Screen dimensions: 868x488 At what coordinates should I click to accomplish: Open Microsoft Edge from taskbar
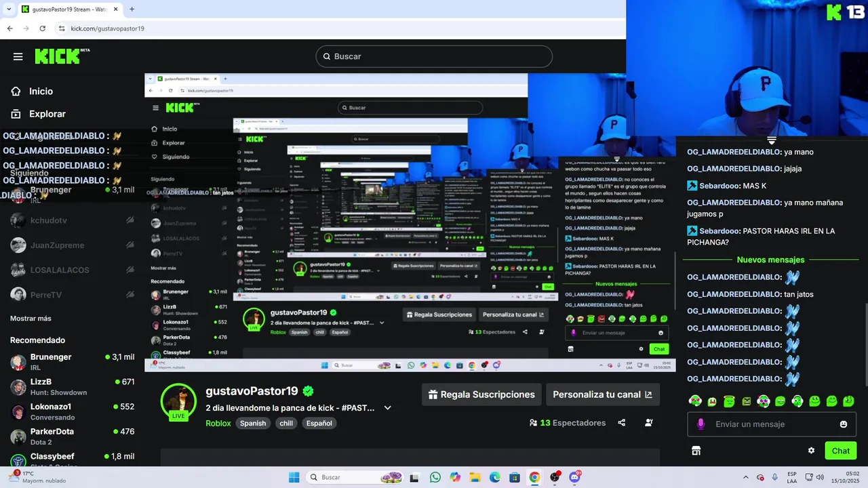coord(495,477)
